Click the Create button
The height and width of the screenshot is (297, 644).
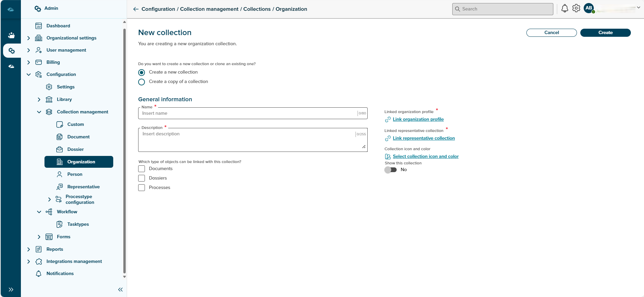pyautogui.click(x=605, y=33)
